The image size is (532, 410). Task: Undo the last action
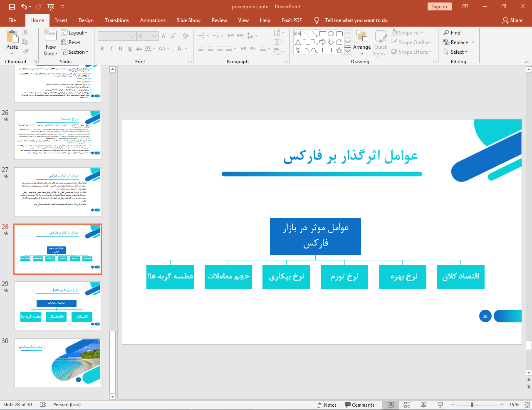click(24, 7)
